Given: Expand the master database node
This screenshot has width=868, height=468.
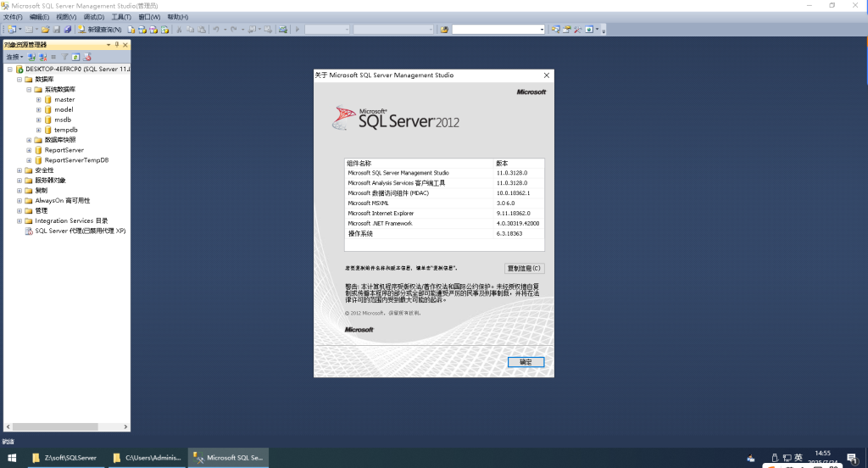Looking at the screenshot, I should tap(39, 100).
